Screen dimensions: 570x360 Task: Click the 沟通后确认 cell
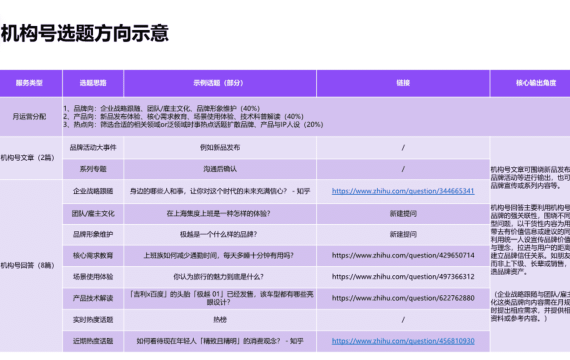click(220, 169)
